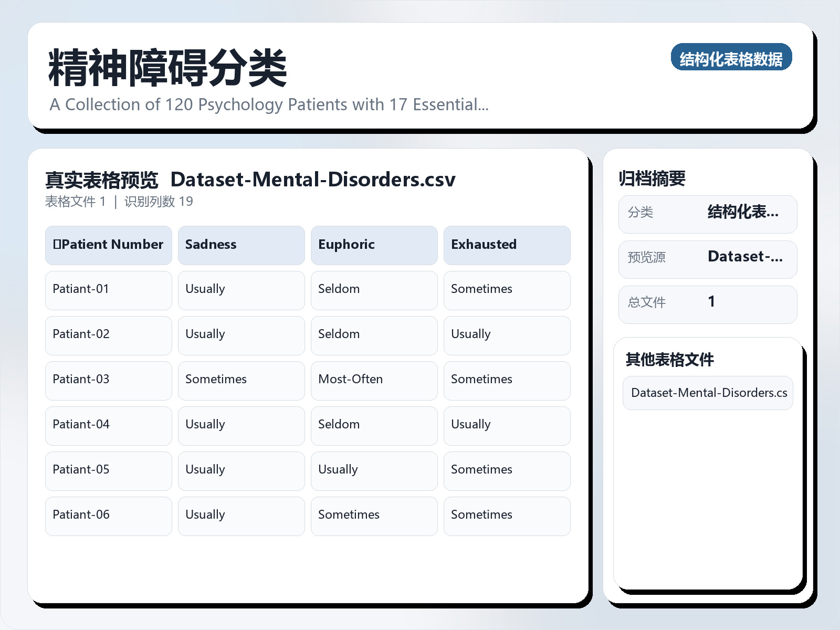
Task: Click the Euphoric column header
Action: (374, 245)
